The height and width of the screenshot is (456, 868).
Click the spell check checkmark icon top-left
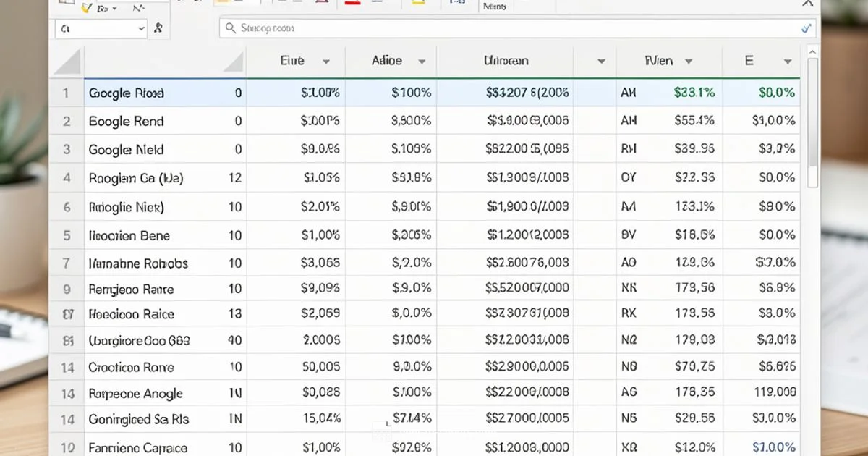pos(85,7)
